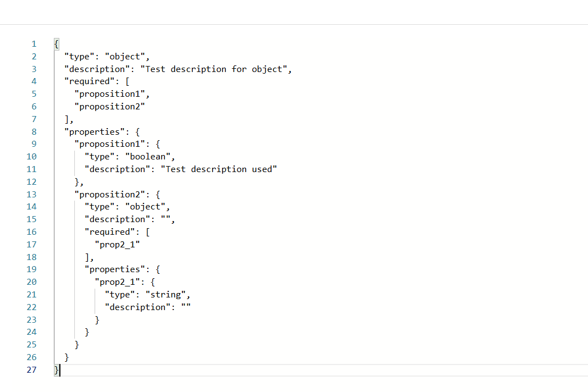The height and width of the screenshot is (392, 588).
Task: Click the "Test description for object" string
Action: 215,69
